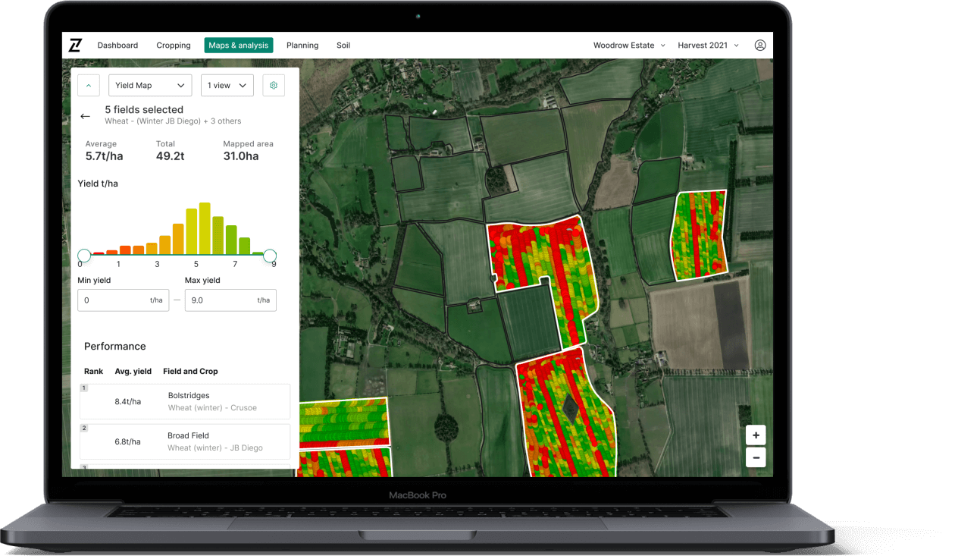Click the Max yield input field
The height and width of the screenshot is (559, 980).
pyautogui.click(x=230, y=300)
